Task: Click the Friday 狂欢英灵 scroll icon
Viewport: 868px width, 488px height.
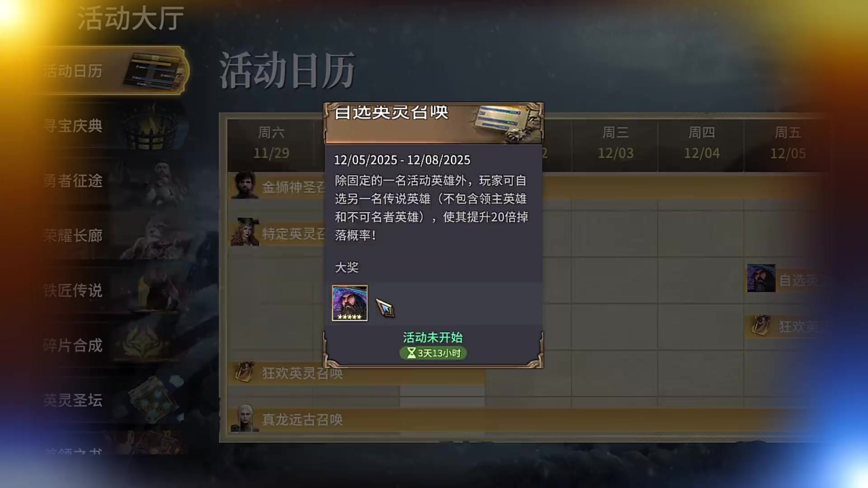Action: pos(761,325)
